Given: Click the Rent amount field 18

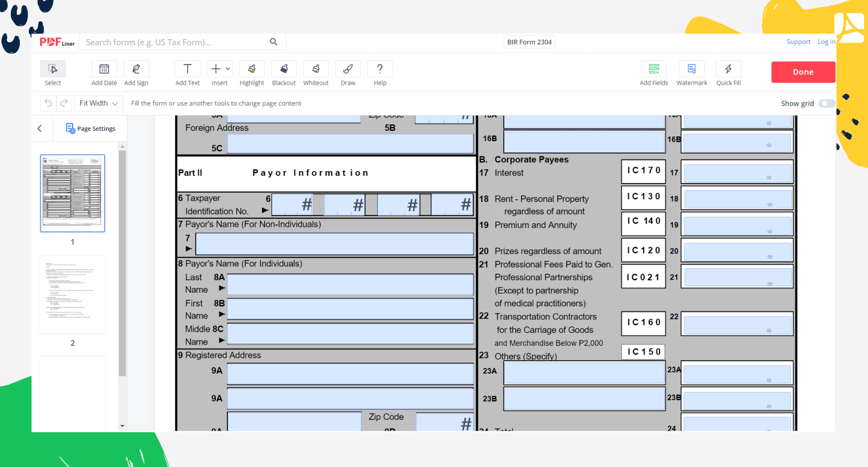Looking at the screenshot, I should click(x=737, y=199).
